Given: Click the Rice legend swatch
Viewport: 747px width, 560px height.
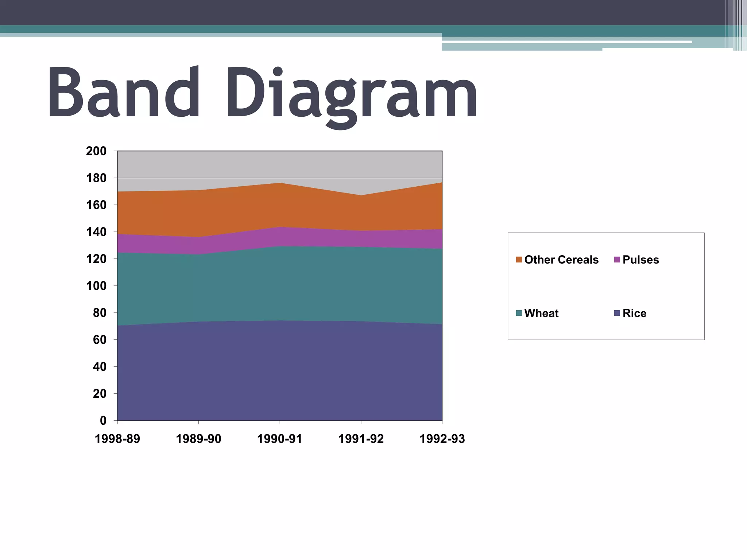Looking at the screenshot, I should [x=617, y=313].
